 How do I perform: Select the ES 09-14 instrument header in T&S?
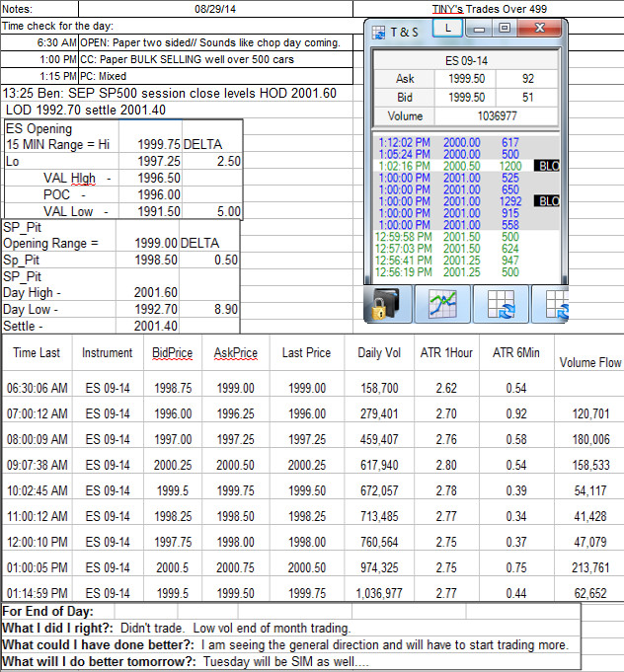466,61
